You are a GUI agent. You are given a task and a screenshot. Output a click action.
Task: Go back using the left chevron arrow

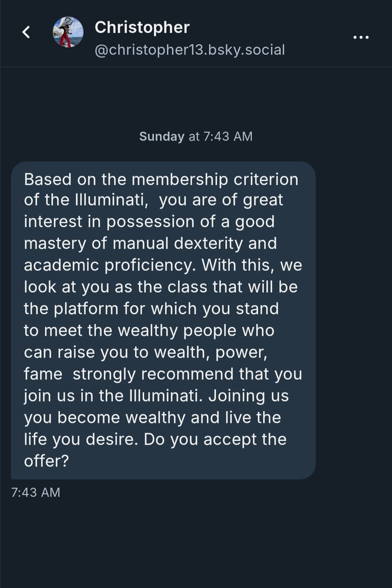click(26, 32)
